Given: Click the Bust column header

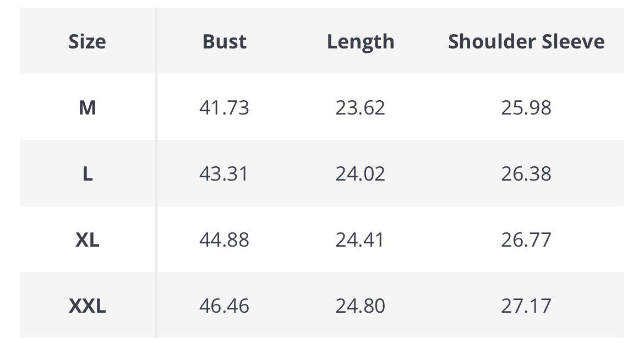Looking at the screenshot, I should click(x=224, y=42).
